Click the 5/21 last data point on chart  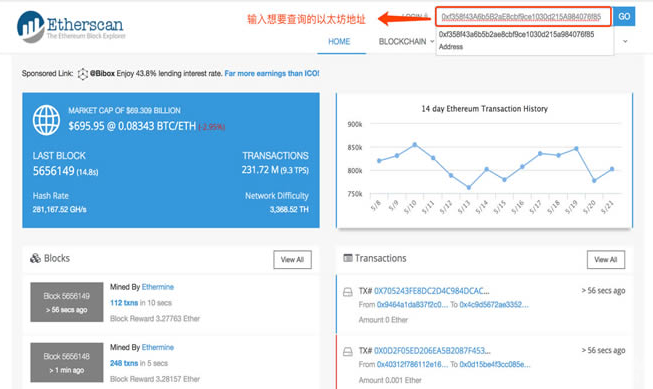click(612, 169)
